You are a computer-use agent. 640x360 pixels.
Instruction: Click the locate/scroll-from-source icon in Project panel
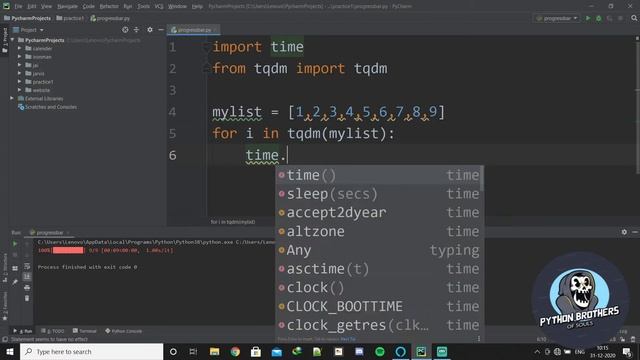[x=125, y=30]
